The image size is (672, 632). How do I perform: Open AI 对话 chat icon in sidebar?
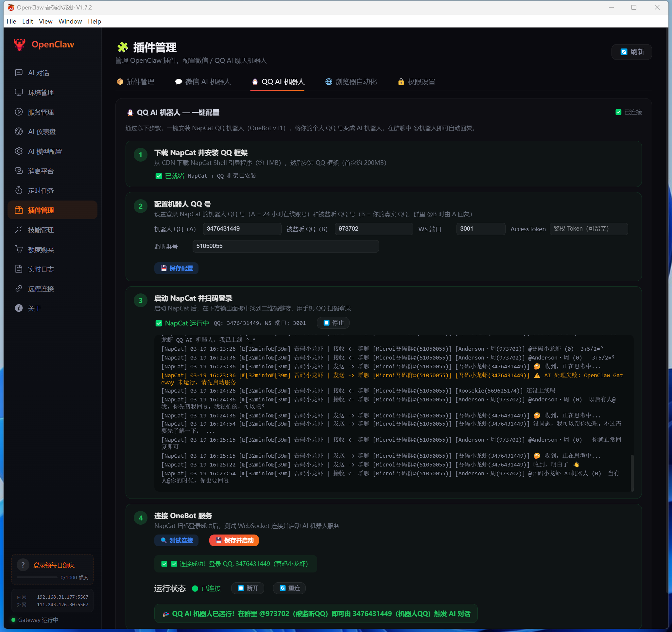coord(19,73)
